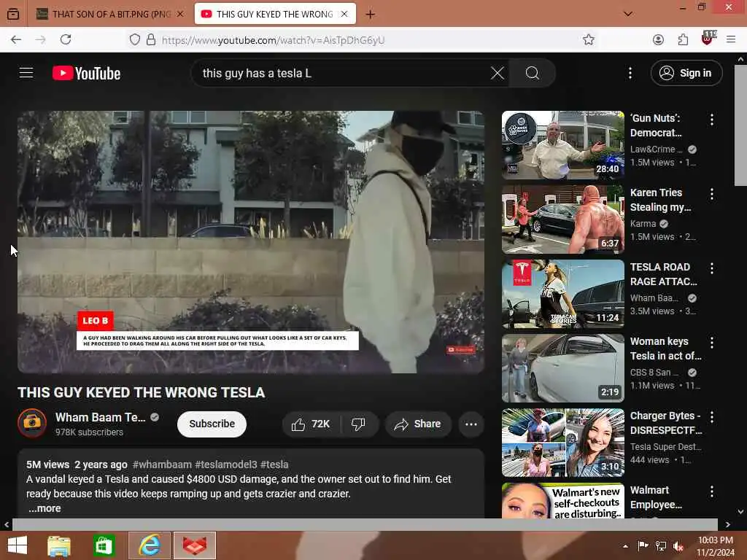Open the YouTube guide hamburger menu
The height and width of the screenshot is (560, 747).
pos(26,73)
